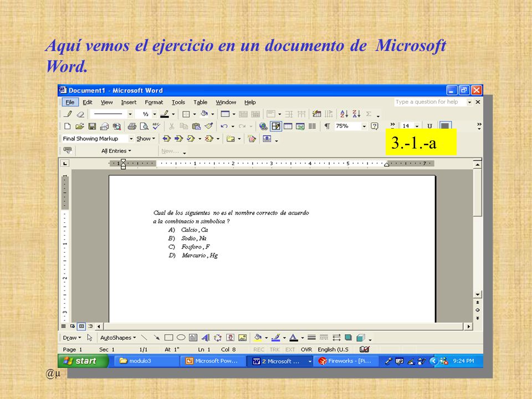Open the Show dropdown on Reviewing toolbar
This screenshot has width=532, height=399.
[146, 139]
